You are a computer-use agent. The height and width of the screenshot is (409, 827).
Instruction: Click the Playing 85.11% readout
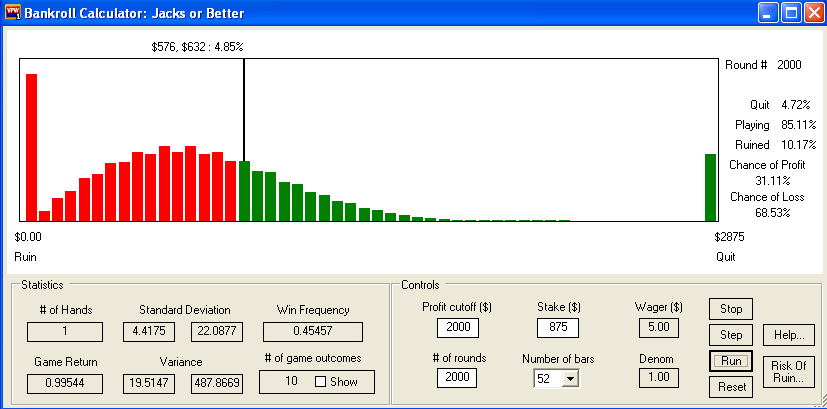tap(776, 126)
